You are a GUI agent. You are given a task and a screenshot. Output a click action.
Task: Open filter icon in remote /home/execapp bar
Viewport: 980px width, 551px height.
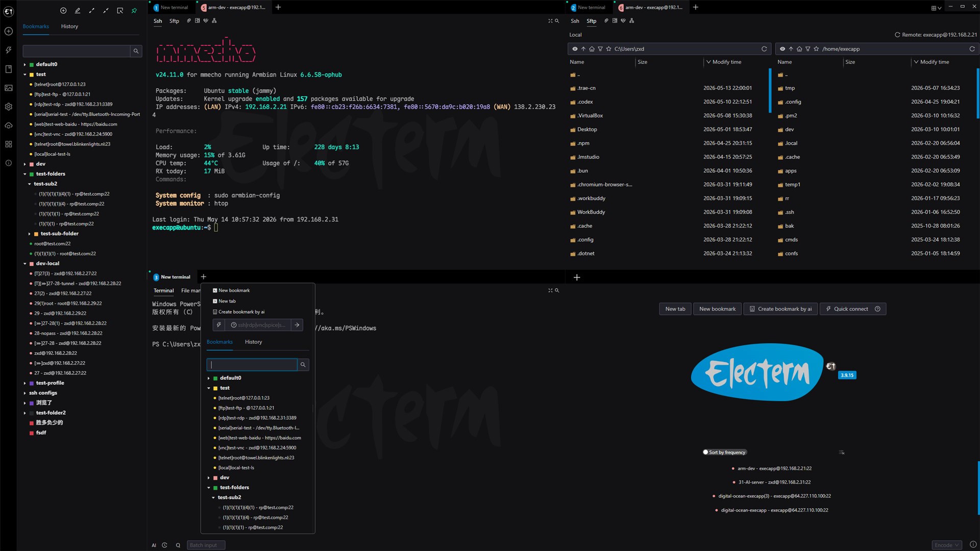[808, 49]
